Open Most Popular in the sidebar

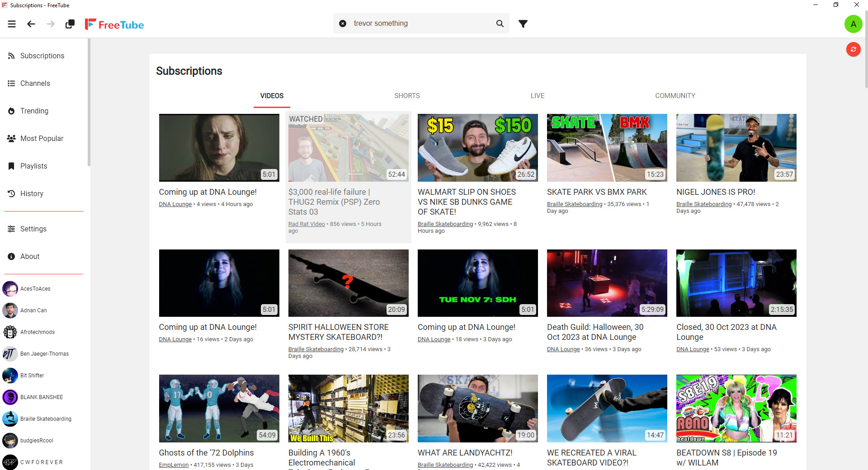[x=44, y=138]
